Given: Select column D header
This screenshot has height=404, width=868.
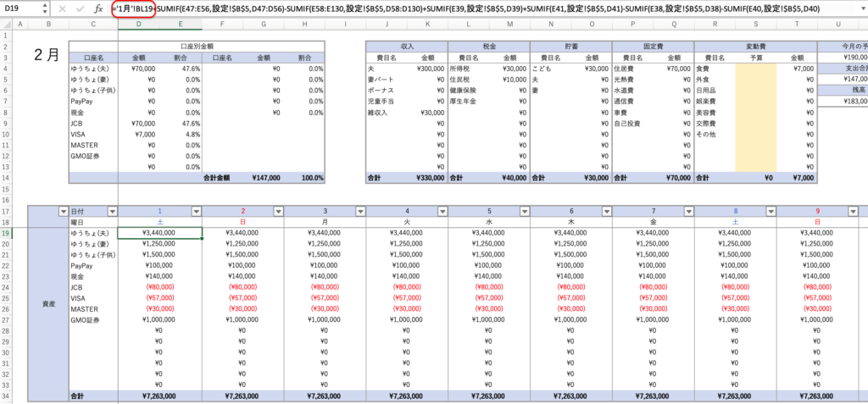Looking at the screenshot, I should (x=139, y=24).
